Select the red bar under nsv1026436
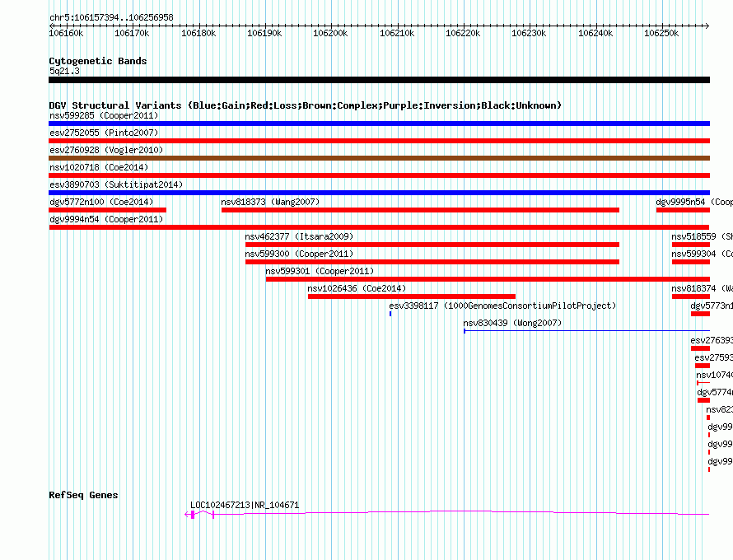The image size is (733, 560). [x=411, y=296]
